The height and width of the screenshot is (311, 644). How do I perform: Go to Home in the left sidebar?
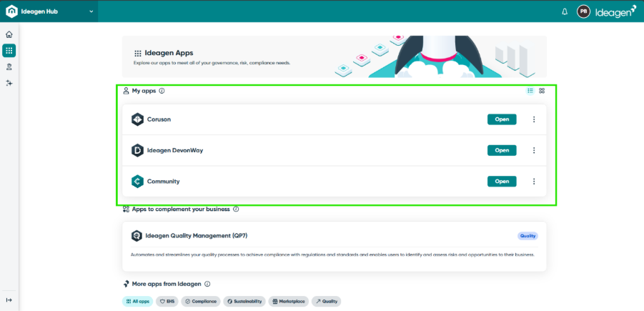9,34
